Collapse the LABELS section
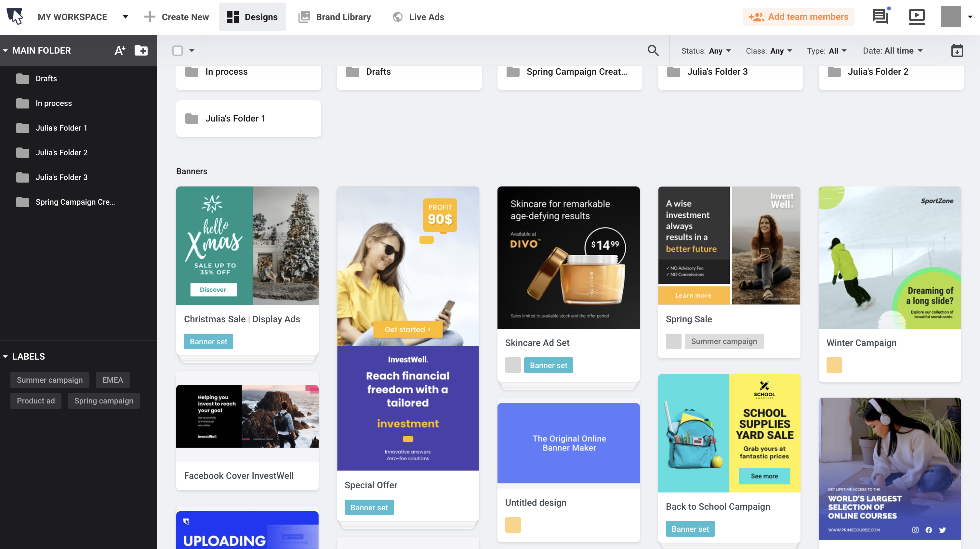The height and width of the screenshot is (549, 980). click(5, 357)
